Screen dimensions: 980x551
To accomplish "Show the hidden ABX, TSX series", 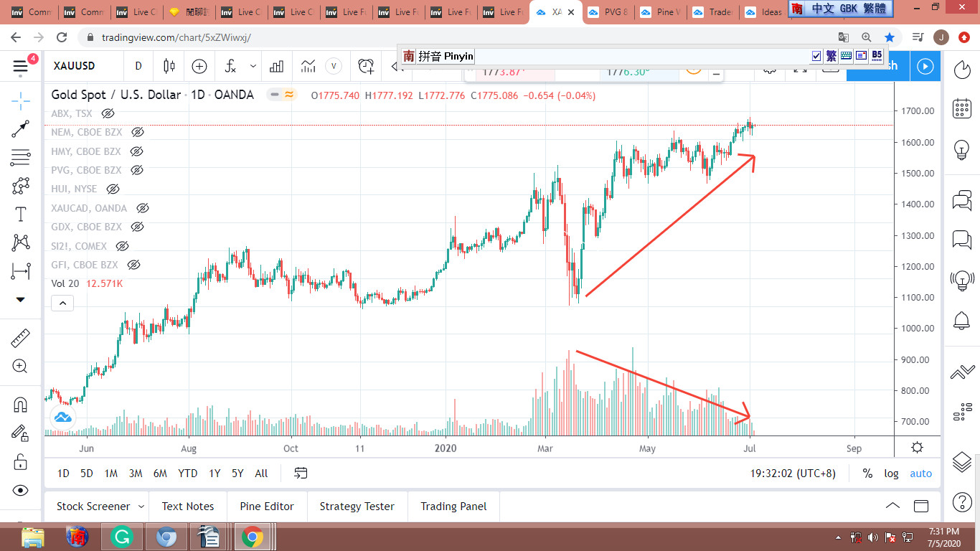I will 108,113.
